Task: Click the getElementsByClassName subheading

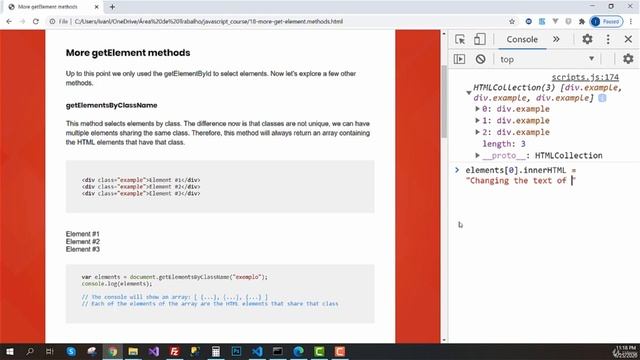Action: [111, 105]
